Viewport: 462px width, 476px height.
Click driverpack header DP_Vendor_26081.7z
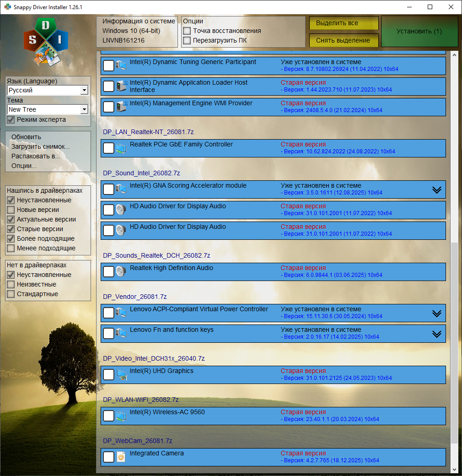tap(134, 297)
